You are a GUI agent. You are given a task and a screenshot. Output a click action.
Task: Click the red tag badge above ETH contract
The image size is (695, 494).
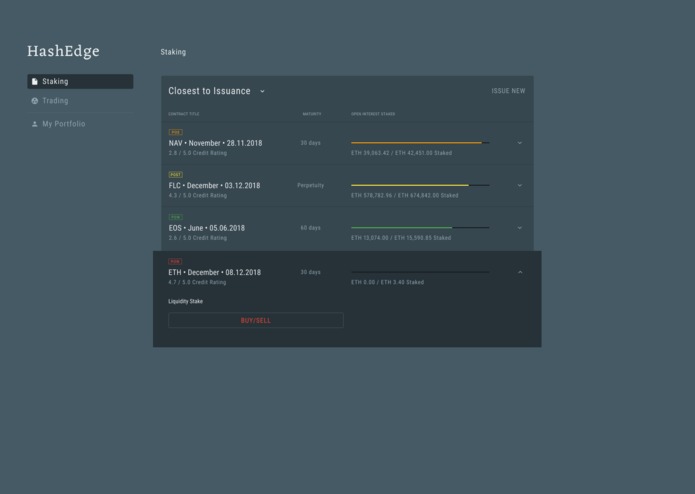[x=175, y=261]
